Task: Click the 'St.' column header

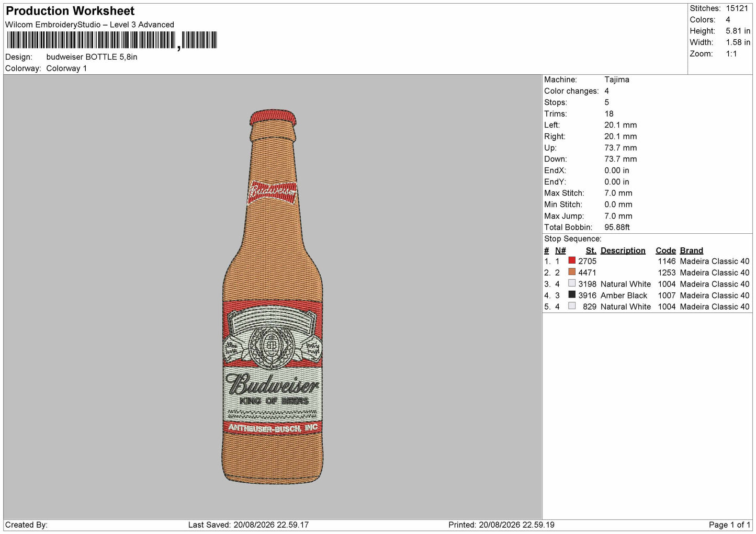Action: [x=591, y=251]
